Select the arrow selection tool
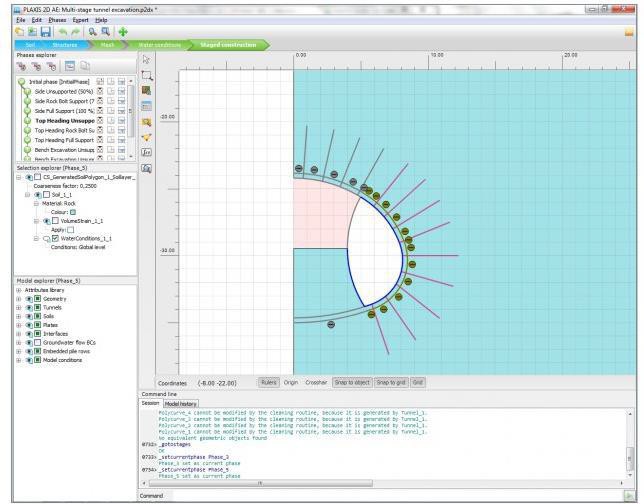The height and width of the screenshot is (504, 644). click(x=148, y=59)
